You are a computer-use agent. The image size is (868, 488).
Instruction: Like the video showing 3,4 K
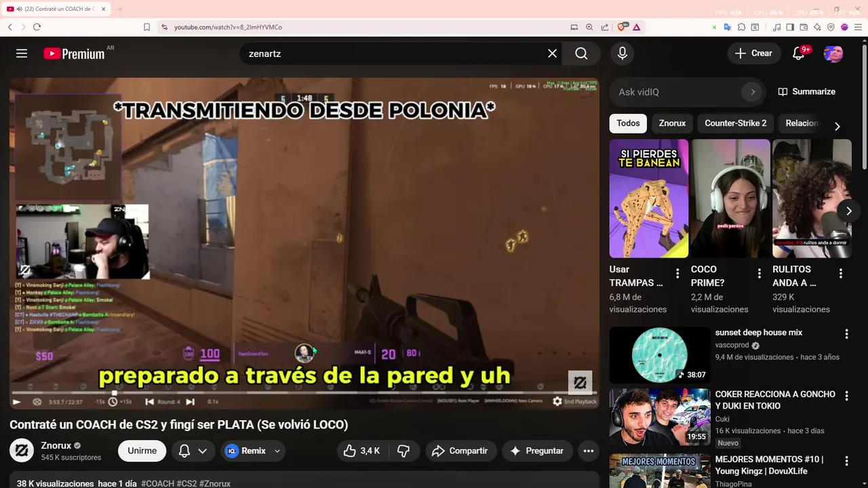tap(361, 451)
